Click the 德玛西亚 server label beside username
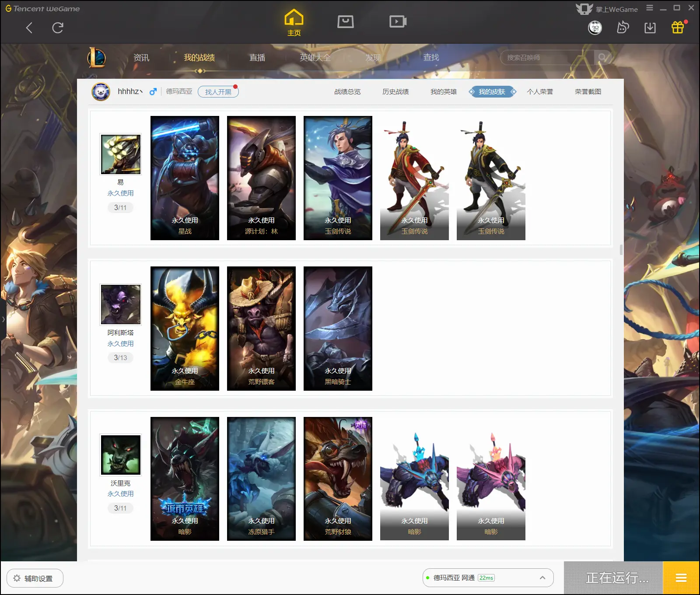This screenshot has width=700, height=595. pyautogui.click(x=179, y=91)
